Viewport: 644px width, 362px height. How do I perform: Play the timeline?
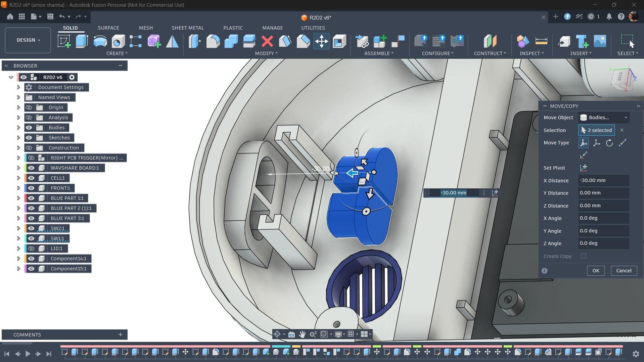[x=28, y=354]
